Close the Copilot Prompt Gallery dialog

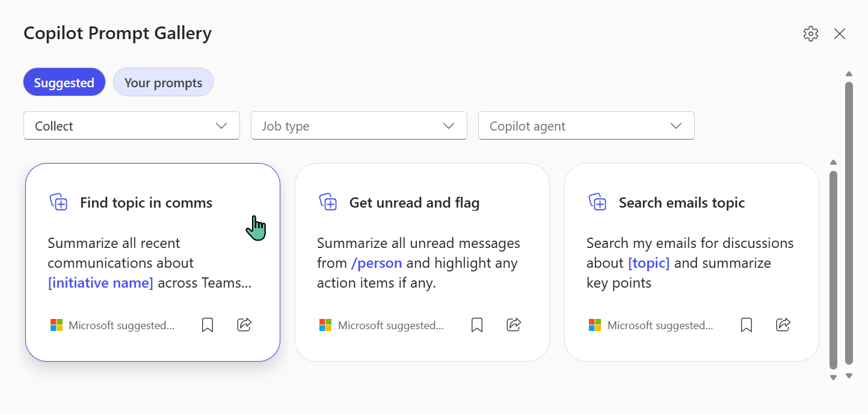coord(840,34)
